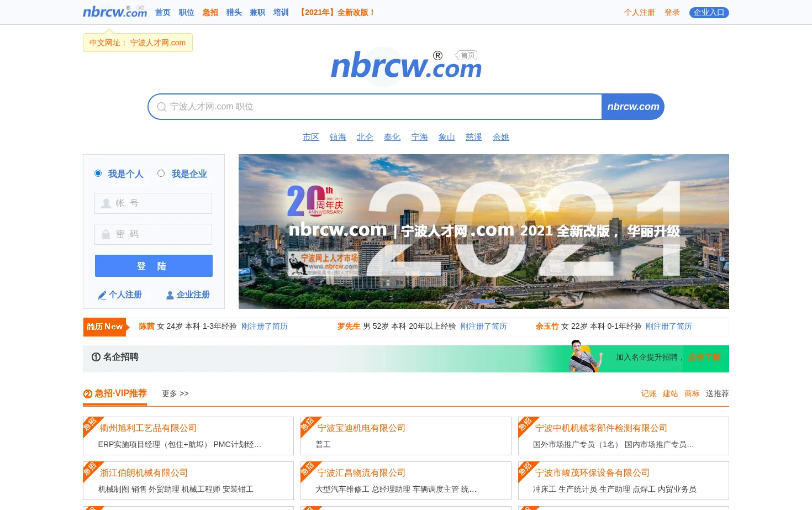Filter by 镇海 district
Image resolution: width=812 pixels, height=510 pixels.
tap(338, 137)
